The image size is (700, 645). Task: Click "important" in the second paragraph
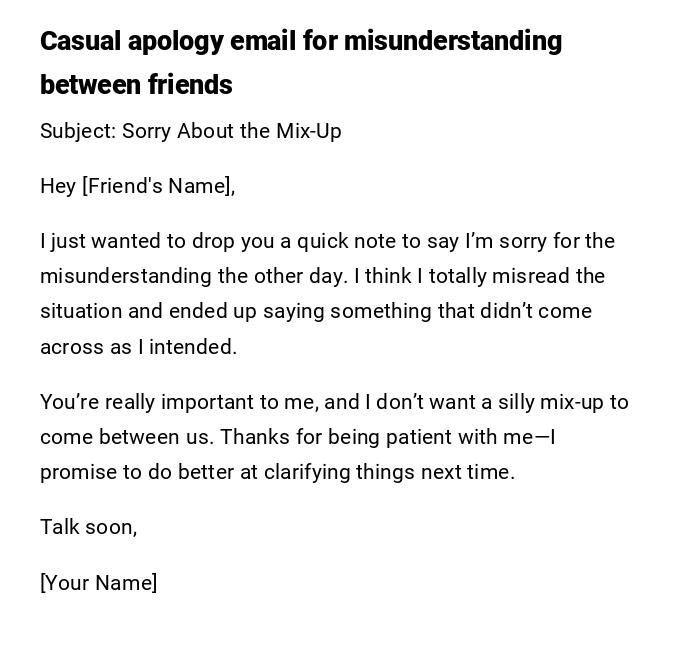pos(207,402)
